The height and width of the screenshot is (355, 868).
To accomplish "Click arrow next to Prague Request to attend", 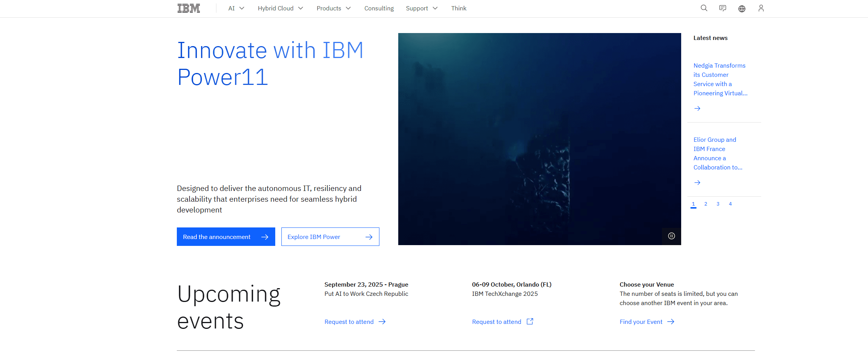I will pos(382,322).
